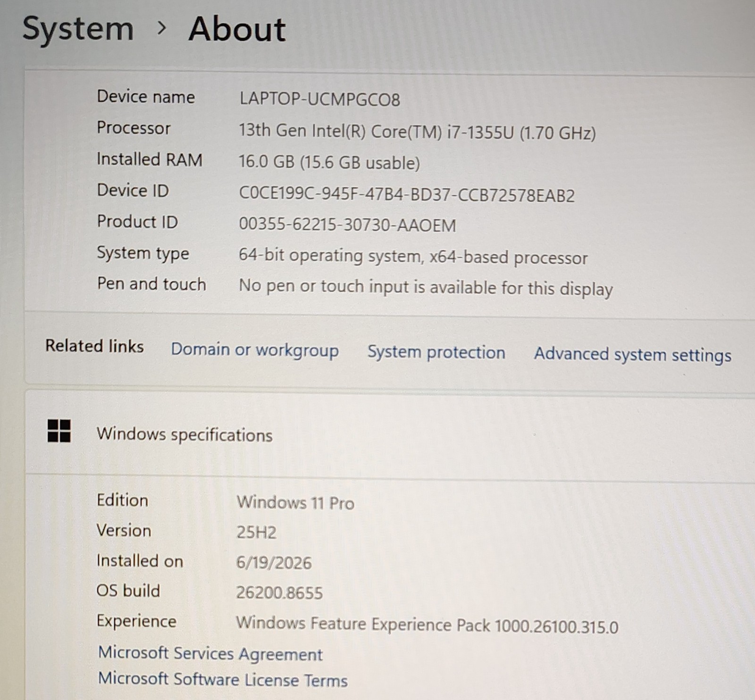Click the Edition label
This screenshot has width=755, height=700.
[122, 500]
